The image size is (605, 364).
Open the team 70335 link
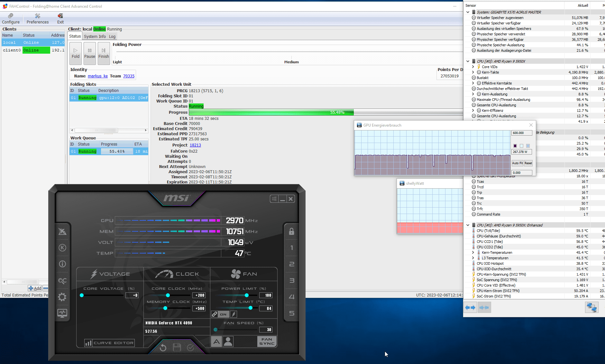coord(129,76)
